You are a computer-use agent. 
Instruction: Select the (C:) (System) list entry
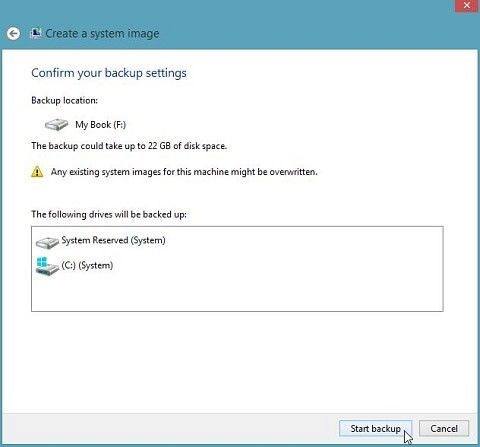(75, 266)
